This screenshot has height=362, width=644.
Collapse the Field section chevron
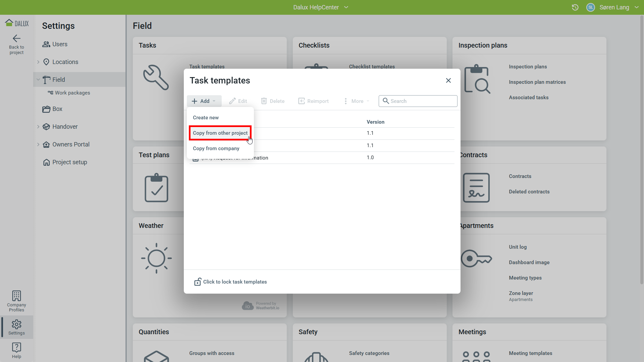tap(38, 80)
